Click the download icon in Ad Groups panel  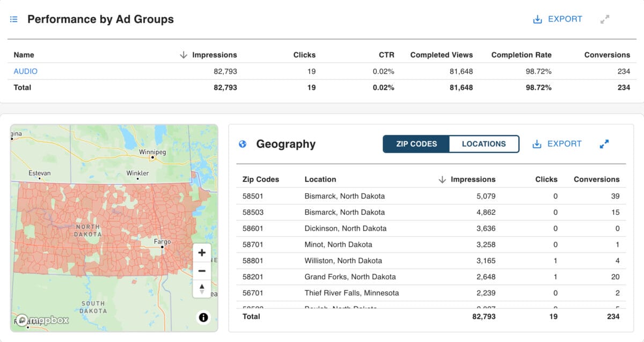[537, 19]
